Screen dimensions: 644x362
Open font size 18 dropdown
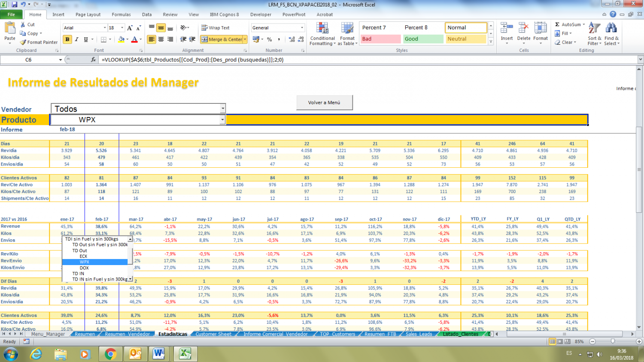click(122, 28)
